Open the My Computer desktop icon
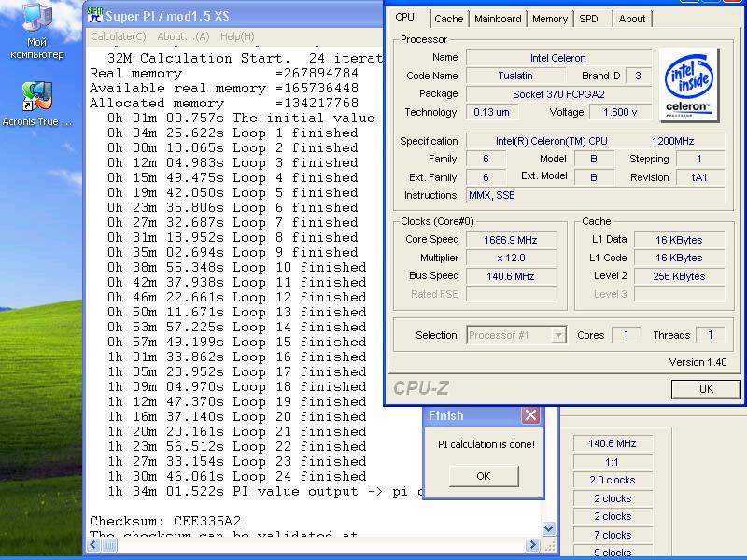Screen dimensions: 747x560 pyautogui.click(x=36, y=31)
